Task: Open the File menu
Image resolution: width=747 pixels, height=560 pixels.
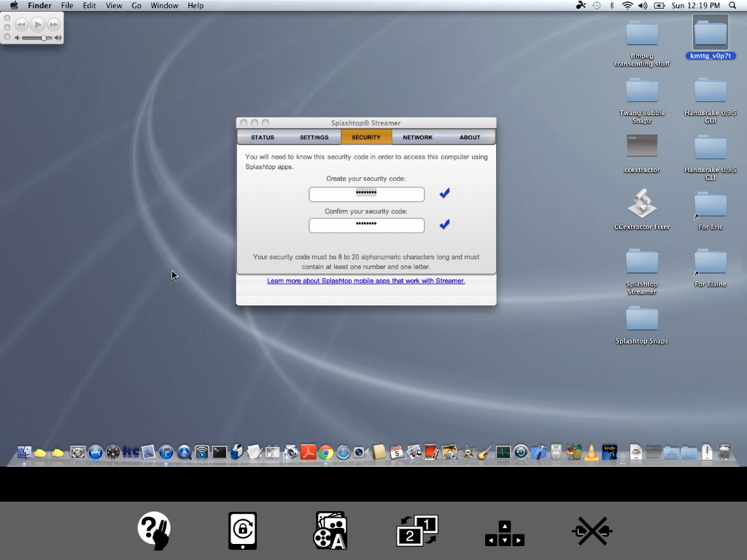Action: pyautogui.click(x=67, y=5)
